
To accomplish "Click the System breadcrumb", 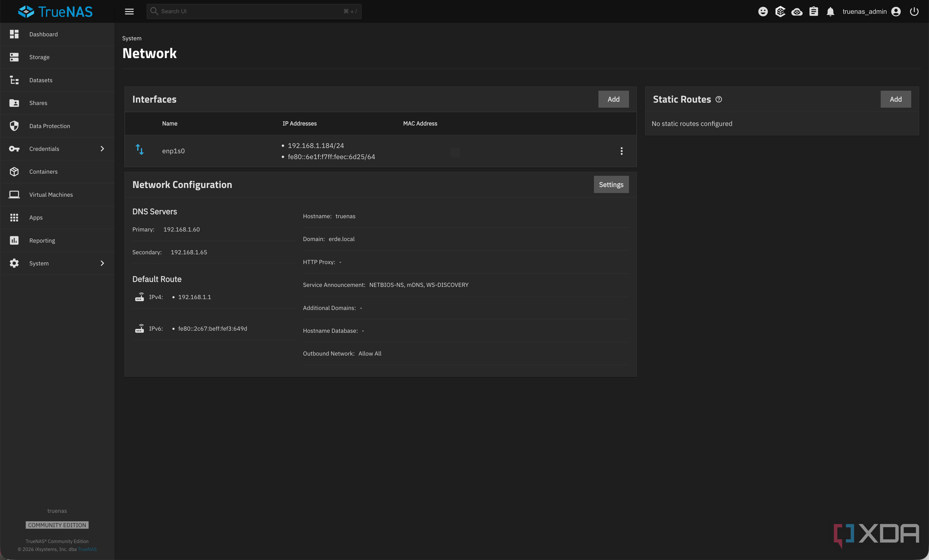I will [x=132, y=38].
